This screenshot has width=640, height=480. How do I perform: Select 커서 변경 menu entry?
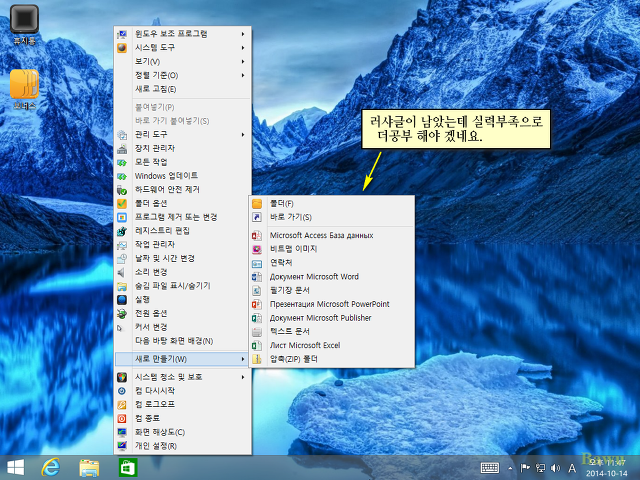(x=182, y=327)
